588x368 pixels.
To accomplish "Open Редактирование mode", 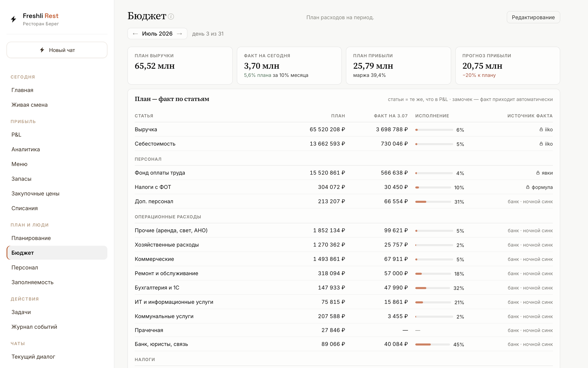I will pyautogui.click(x=533, y=17).
